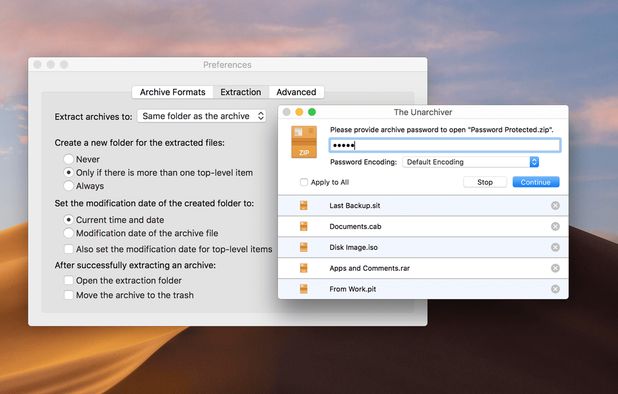Remove Last Backup.sit from the queue
618x394 pixels.
pos(555,206)
